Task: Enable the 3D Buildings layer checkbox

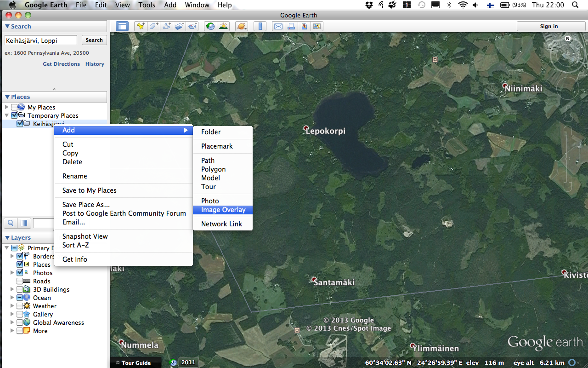Action: tap(20, 289)
